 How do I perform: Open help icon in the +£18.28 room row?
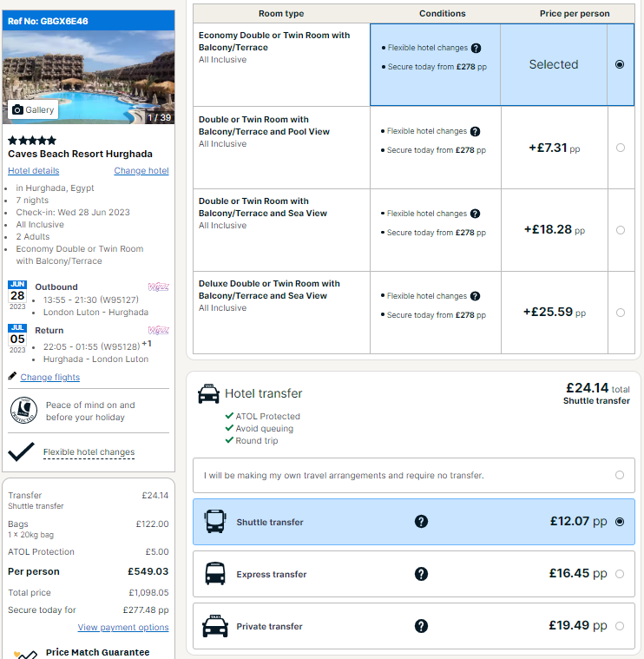point(475,214)
